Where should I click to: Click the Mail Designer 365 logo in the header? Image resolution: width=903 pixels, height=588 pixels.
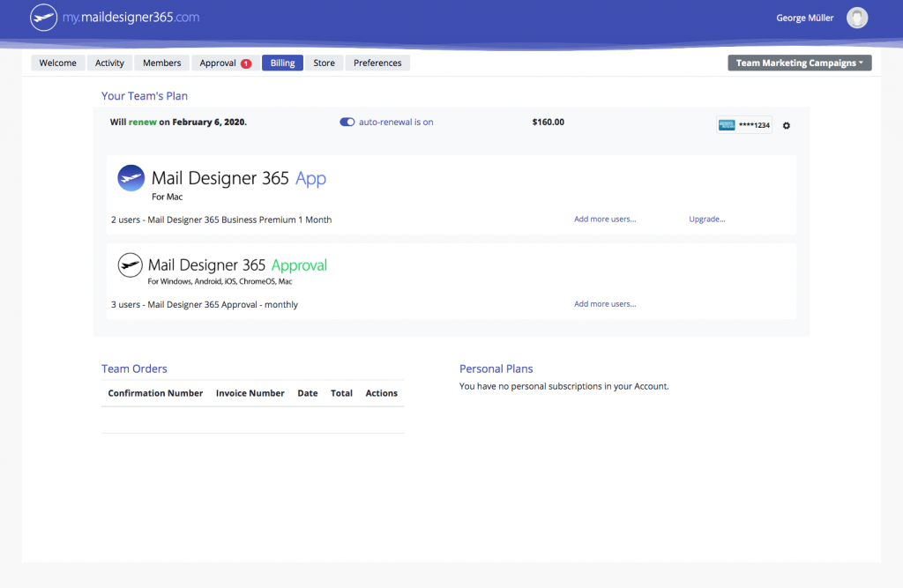tap(44, 18)
